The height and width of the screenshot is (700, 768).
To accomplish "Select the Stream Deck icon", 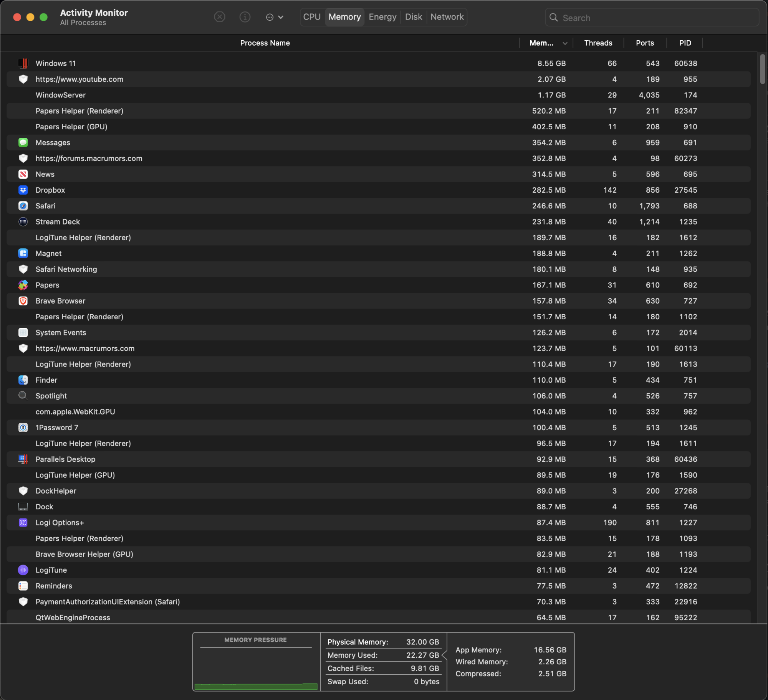I will (x=23, y=221).
